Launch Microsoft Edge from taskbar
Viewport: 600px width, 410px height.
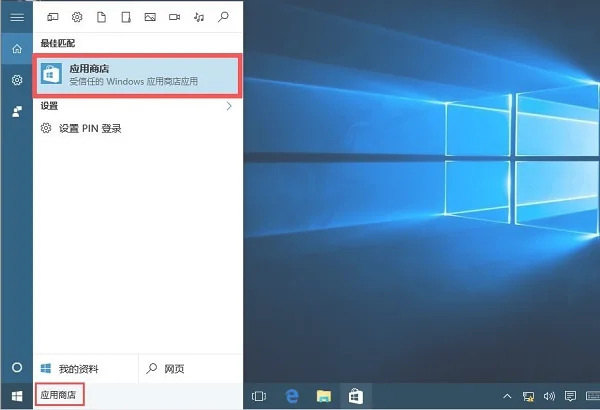(292, 396)
